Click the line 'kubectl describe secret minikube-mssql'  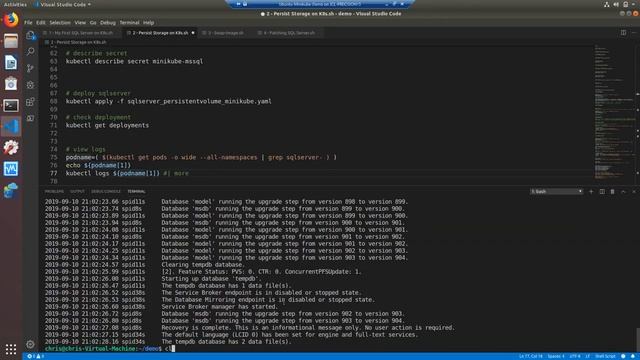134,61
